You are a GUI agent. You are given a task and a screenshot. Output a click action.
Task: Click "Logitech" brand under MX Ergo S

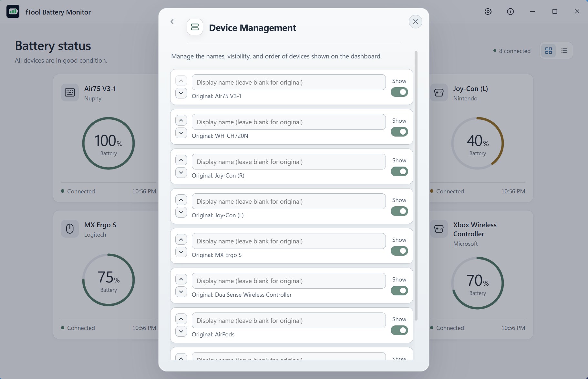pyautogui.click(x=95, y=235)
